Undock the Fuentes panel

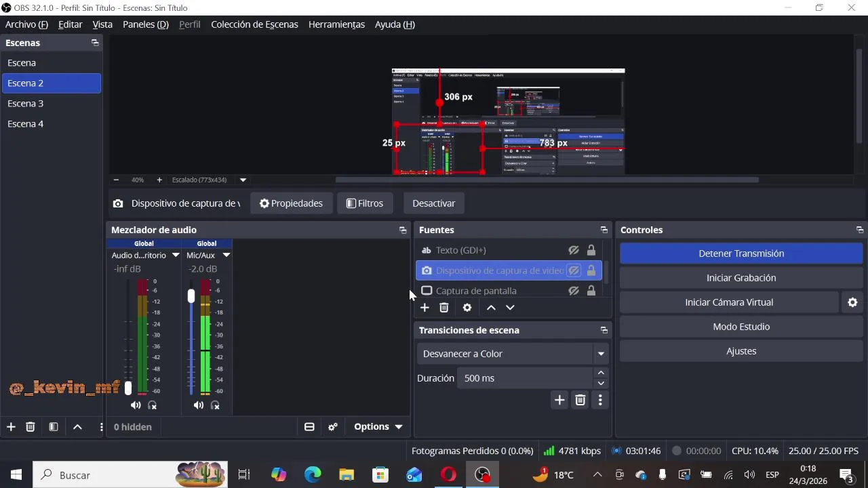click(x=604, y=230)
